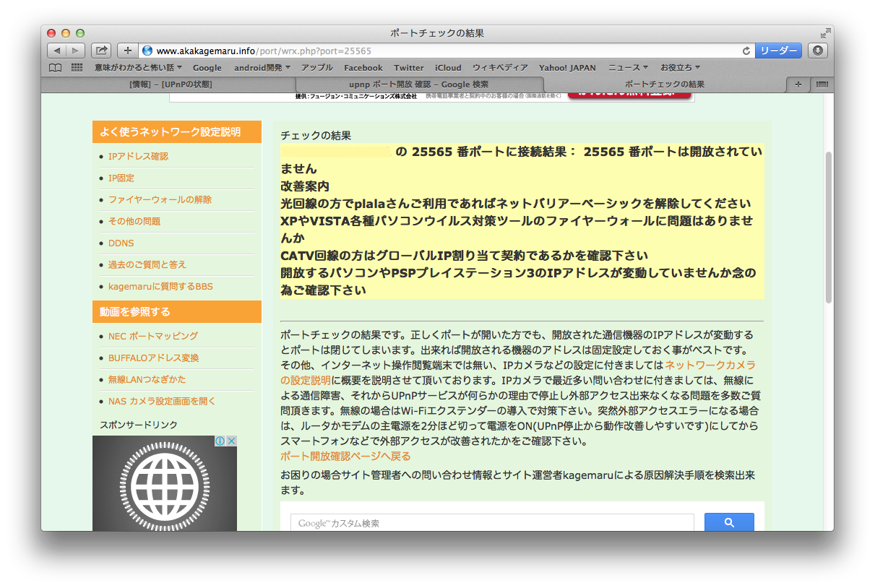Follow the ポート開放確認ページへ戻る link

[345, 456]
